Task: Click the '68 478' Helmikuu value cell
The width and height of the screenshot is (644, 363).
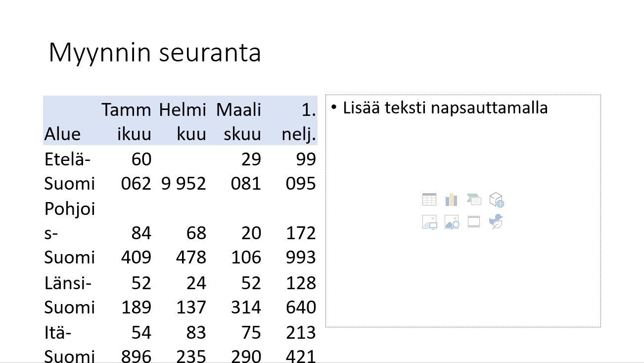Action: pyautogui.click(x=181, y=233)
